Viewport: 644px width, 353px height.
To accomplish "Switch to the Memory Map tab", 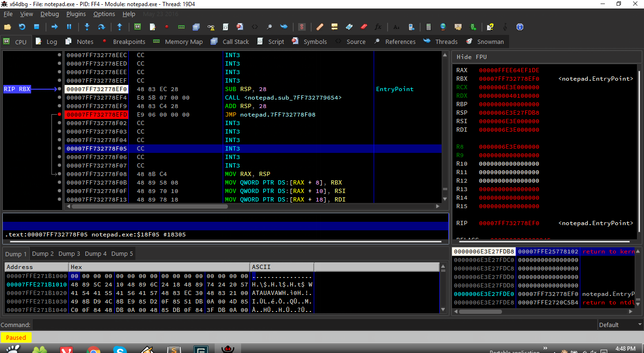I will pos(178,42).
